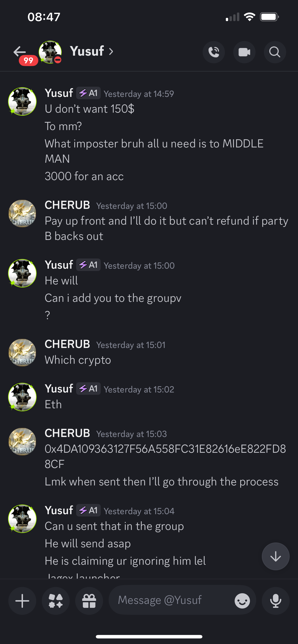Tap the microphone voice message icon
This screenshot has height=644, width=298.
pos(275,601)
